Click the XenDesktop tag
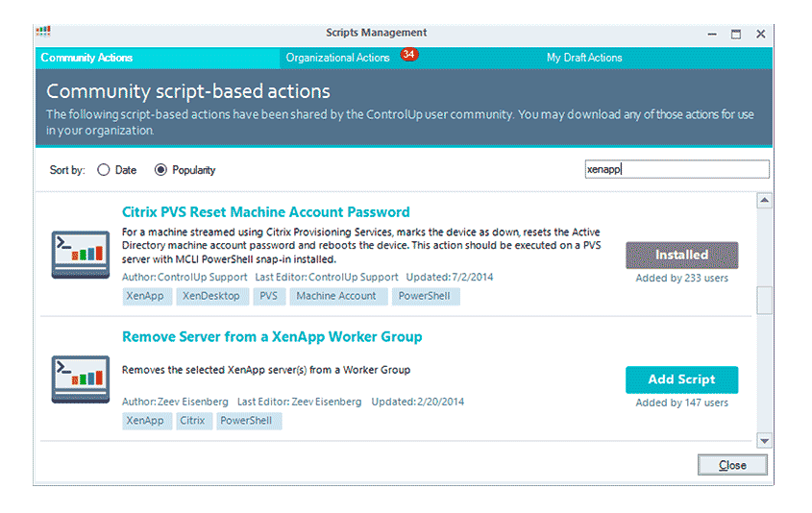Viewport: 812px width, 513px height. [x=211, y=296]
